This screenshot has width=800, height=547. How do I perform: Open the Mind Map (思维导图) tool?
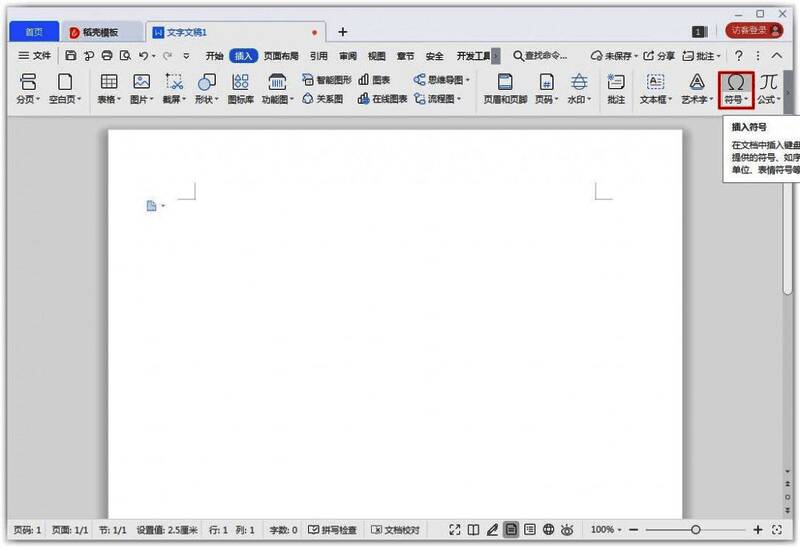(x=443, y=79)
